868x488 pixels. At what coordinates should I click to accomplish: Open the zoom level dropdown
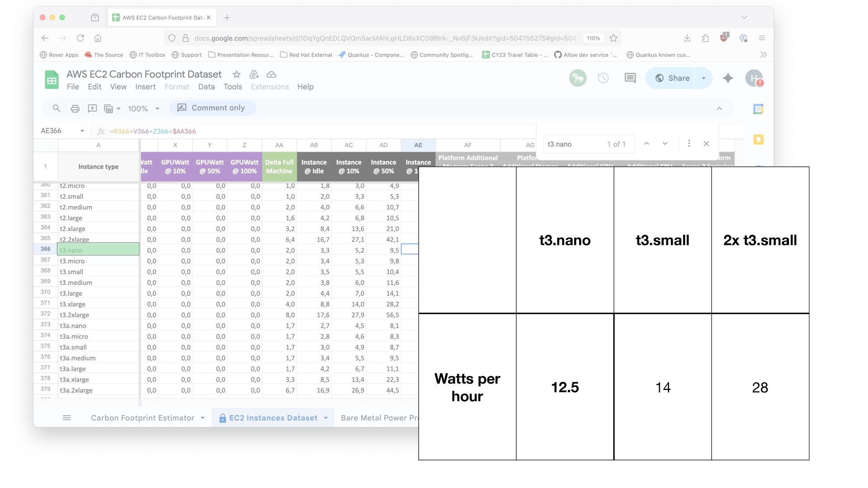144,108
